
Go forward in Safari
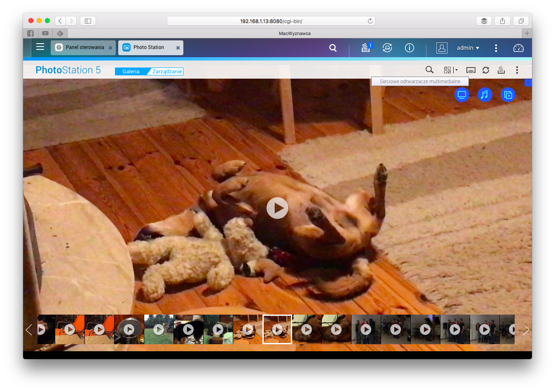(x=71, y=21)
